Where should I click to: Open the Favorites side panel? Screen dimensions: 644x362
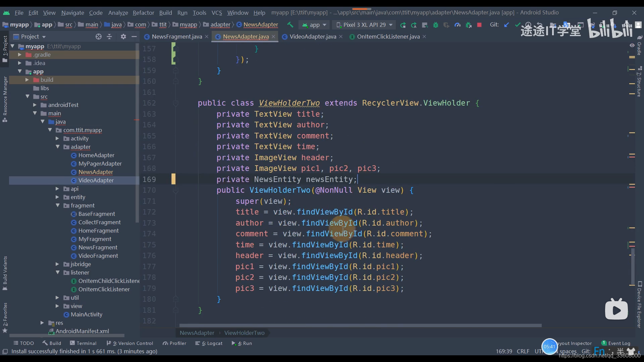click(x=5, y=317)
